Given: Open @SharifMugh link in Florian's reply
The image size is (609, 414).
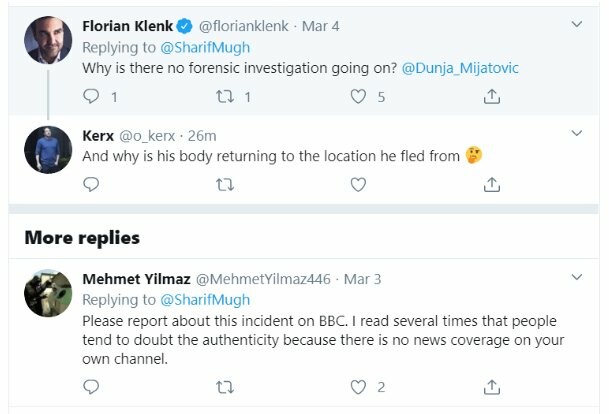Looking at the screenshot, I should click(x=205, y=47).
